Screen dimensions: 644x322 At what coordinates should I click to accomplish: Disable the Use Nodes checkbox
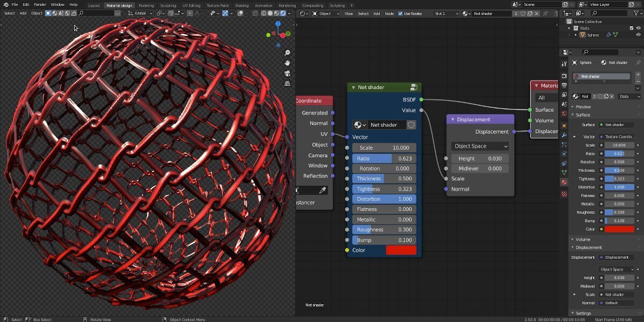tap(400, 13)
